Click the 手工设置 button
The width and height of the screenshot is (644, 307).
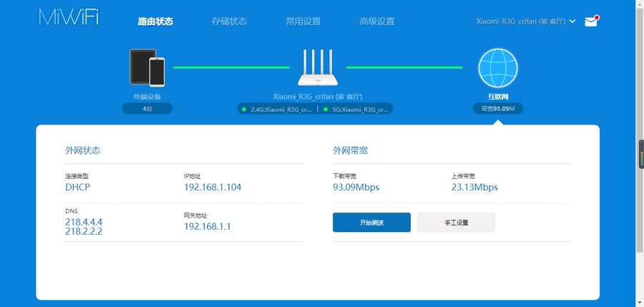(457, 223)
